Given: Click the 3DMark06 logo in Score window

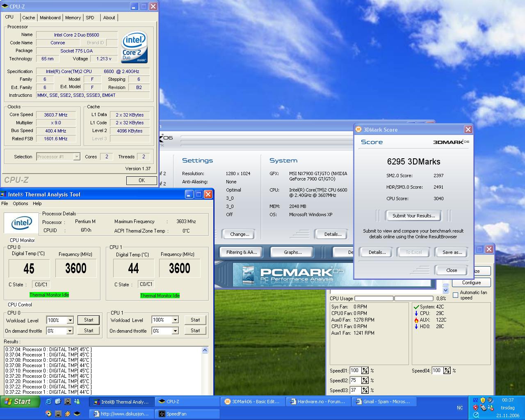Looking at the screenshot, I should point(451,142).
